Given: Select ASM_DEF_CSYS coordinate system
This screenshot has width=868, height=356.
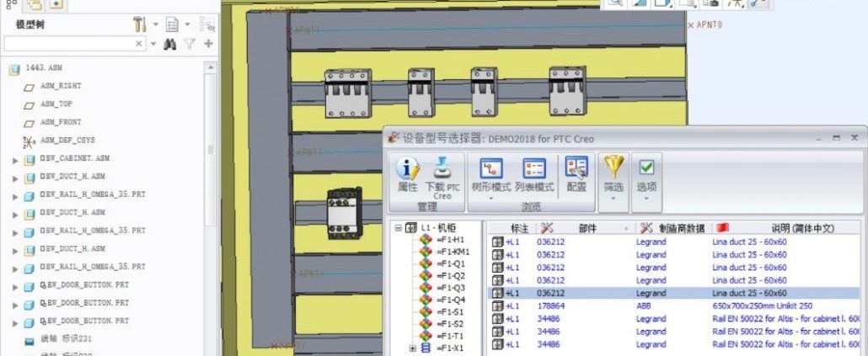Looking at the screenshot, I should pyautogui.click(x=67, y=141).
